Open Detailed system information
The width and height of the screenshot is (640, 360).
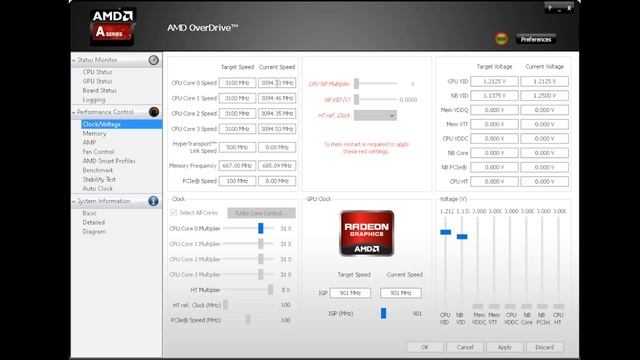(93, 222)
